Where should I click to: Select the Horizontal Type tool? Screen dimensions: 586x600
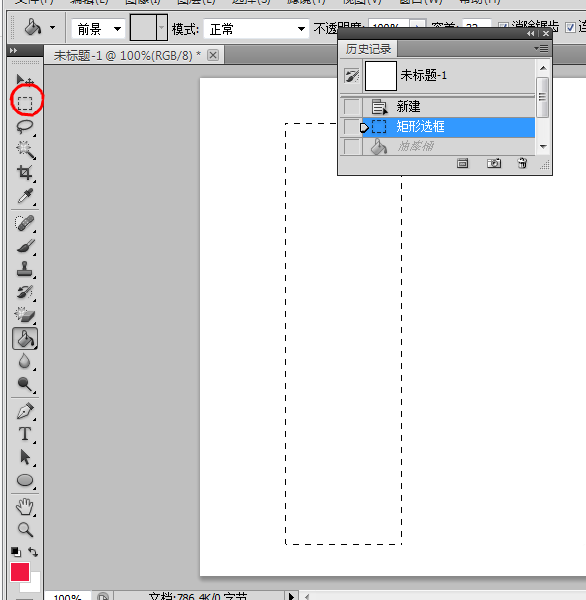[25, 434]
